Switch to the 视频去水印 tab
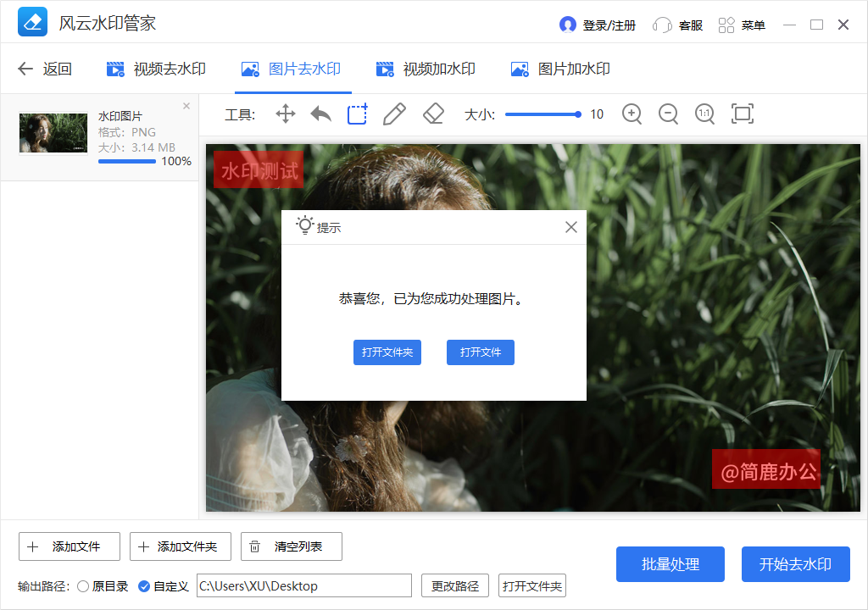The height and width of the screenshot is (610, 868). click(156, 69)
